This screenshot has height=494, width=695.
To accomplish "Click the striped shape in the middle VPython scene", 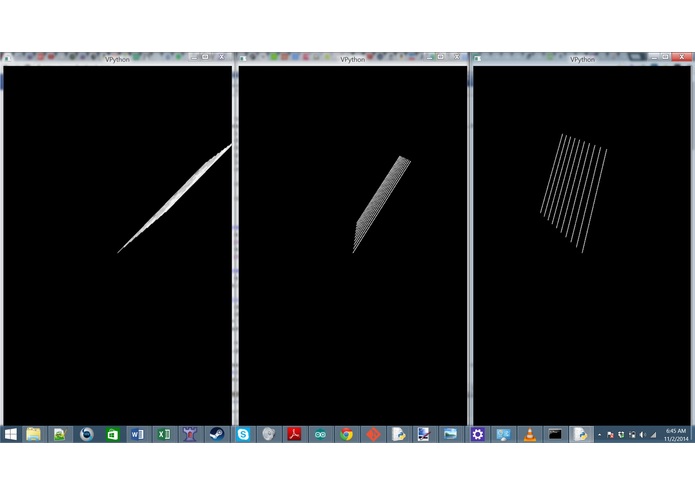I will [382, 204].
